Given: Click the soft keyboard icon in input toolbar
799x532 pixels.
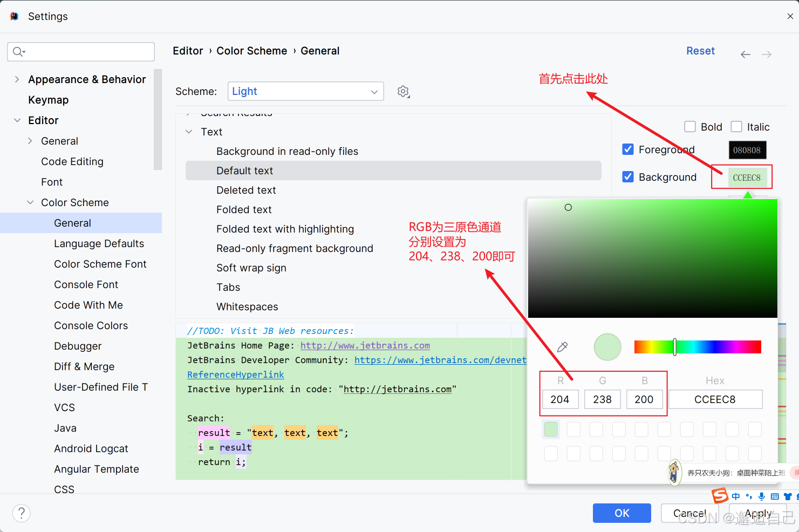Looking at the screenshot, I should click(775, 496).
